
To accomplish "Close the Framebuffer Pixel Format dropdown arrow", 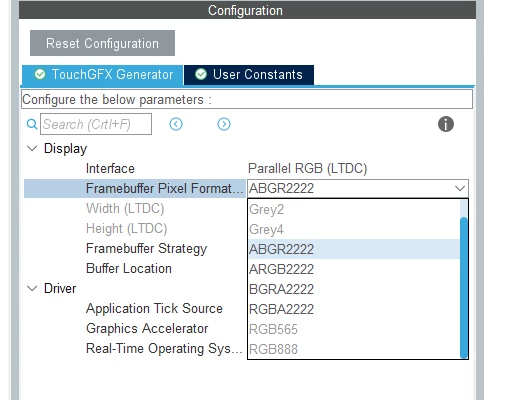I will [460, 188].
